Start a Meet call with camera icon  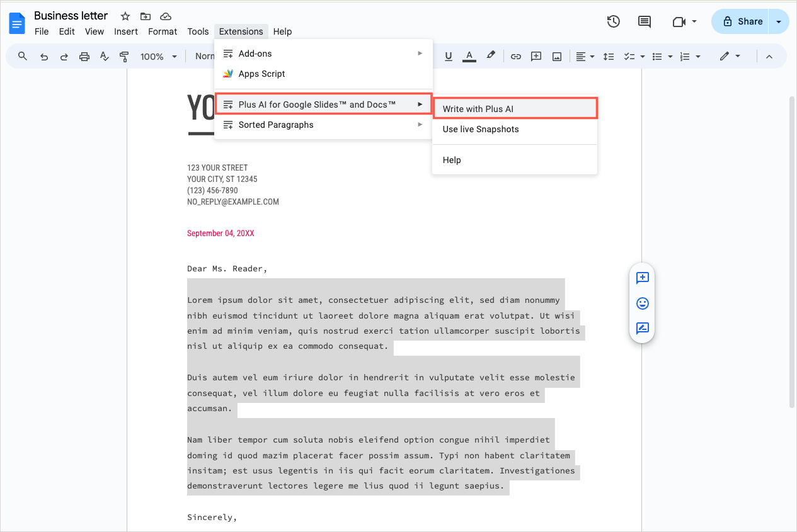pyautogui.click(x=679, y=21)
